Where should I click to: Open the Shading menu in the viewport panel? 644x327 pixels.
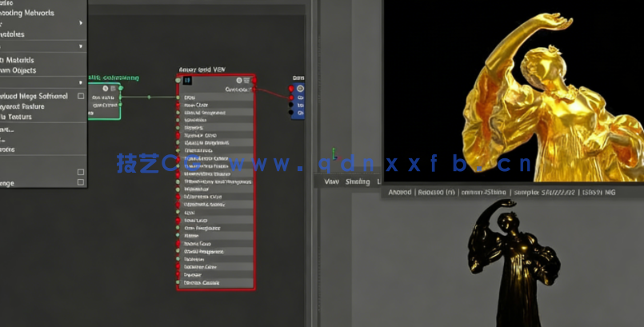point(357,182)
